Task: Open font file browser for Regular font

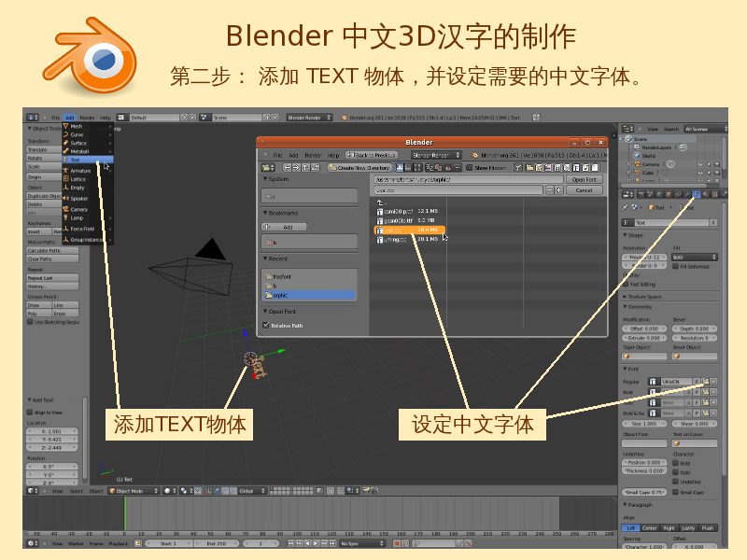Action: (x=706, y=382)
